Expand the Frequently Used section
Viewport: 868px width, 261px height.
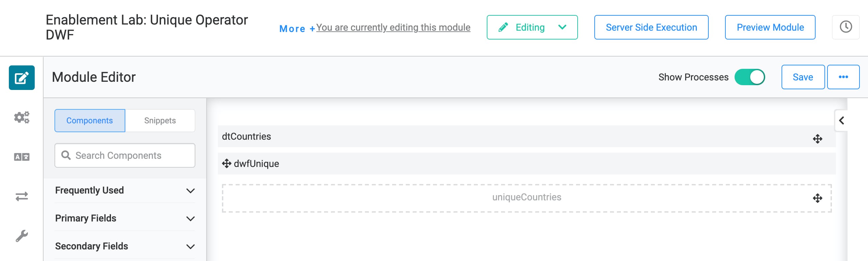coord(125,190)
